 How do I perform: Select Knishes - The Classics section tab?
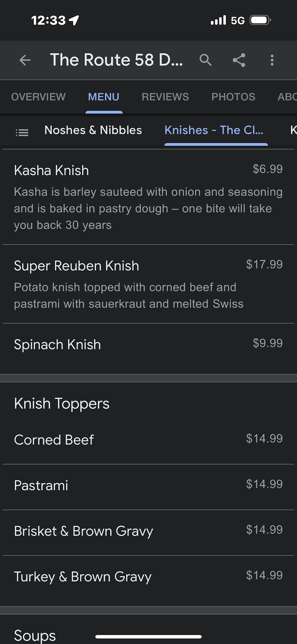pyautogui.click(x=214, y=130)
